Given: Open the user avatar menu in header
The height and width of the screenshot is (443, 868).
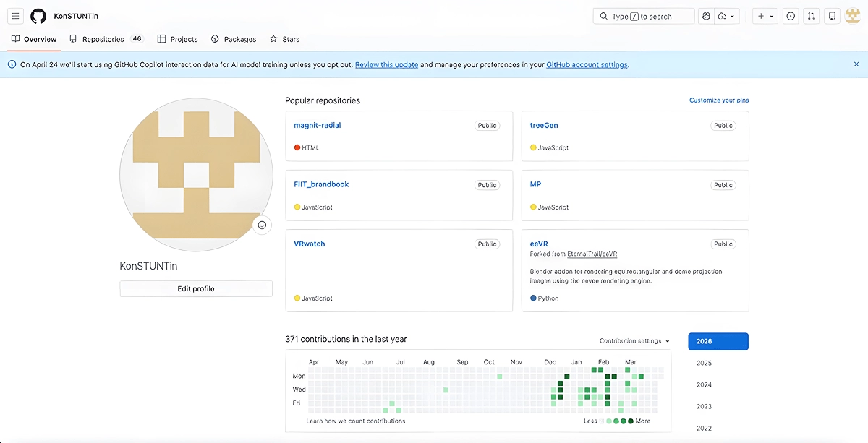Looking at the screenshot, I should pos(852,16).
